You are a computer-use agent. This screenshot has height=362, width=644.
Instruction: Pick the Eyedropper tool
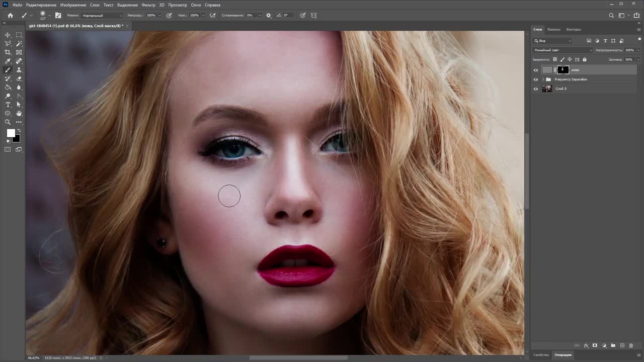click(x=8, y=61)
